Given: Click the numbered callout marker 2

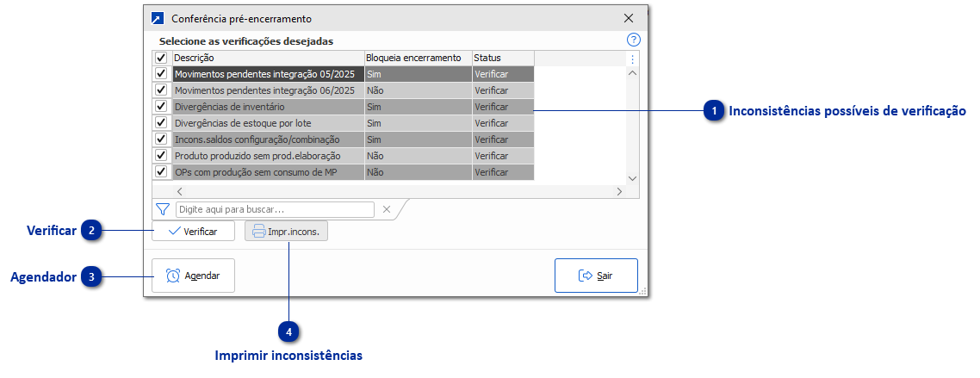Looking at the screenshot, I should (91, 231).
